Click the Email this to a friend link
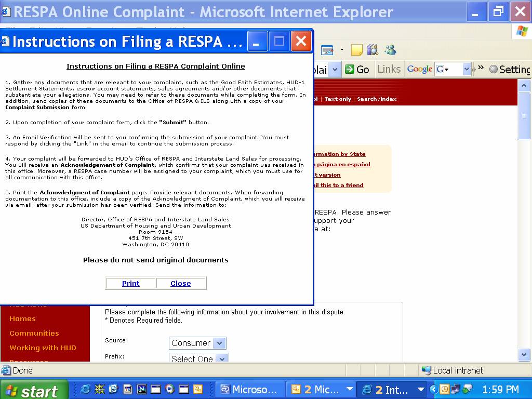Screen dimensions: 532x399 (x=339, y=185)
